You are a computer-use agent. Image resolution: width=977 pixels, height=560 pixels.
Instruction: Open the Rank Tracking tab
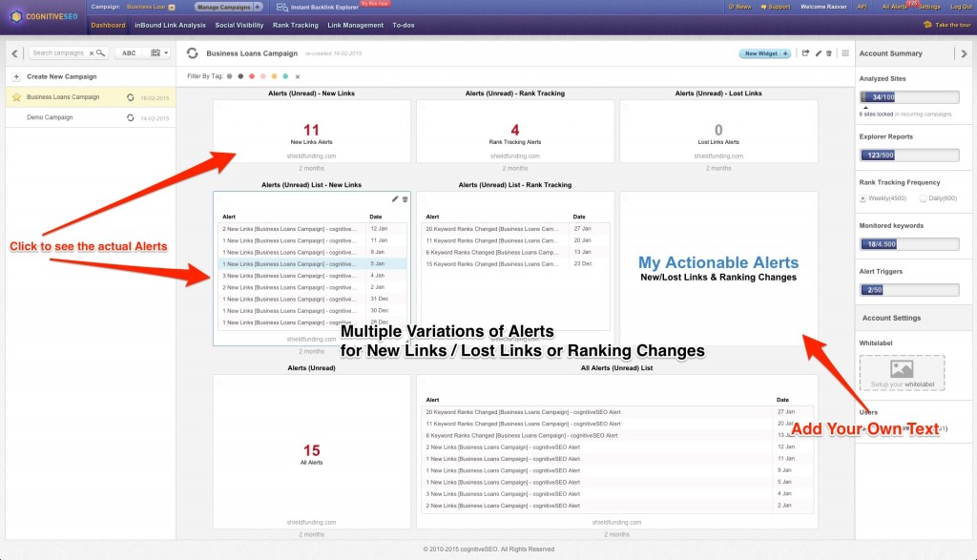click(296, 25)
